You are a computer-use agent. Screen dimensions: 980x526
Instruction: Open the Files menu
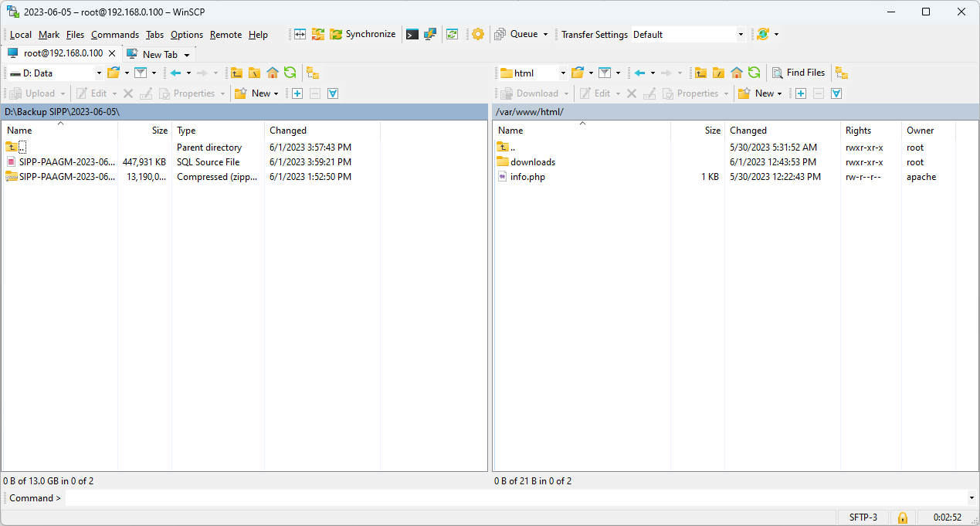click(x=75, y=35)
